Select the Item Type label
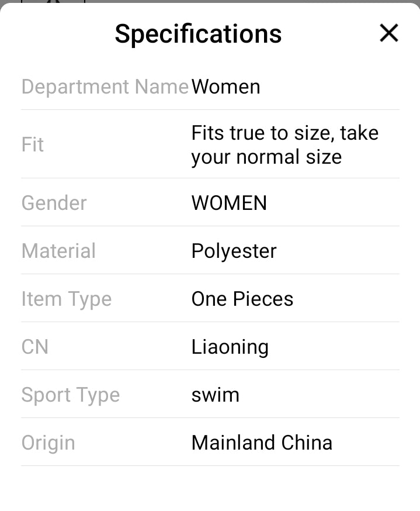This screenshot has width=420, height=511. tap(66, 299)
